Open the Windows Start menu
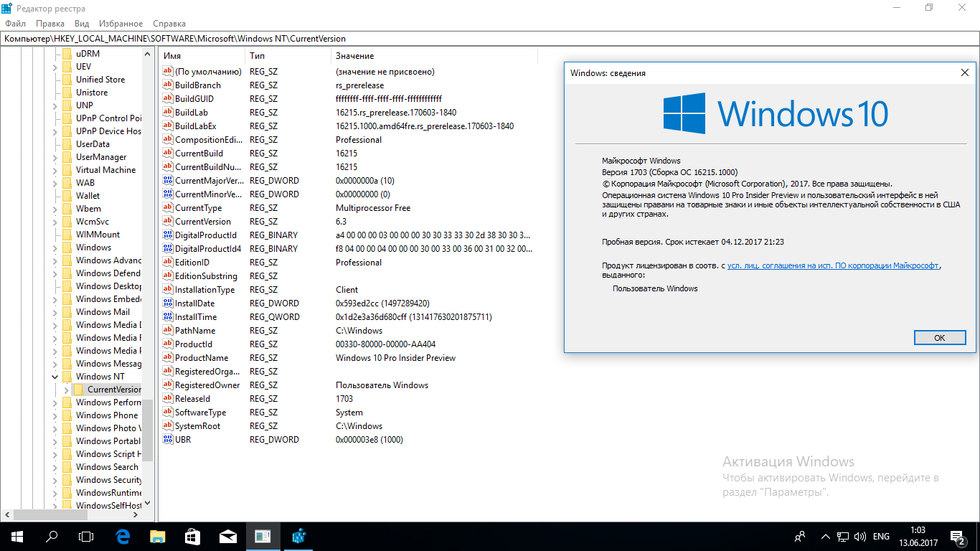The height and width of the screenshot is (551, 980). (x=17, y=536)
